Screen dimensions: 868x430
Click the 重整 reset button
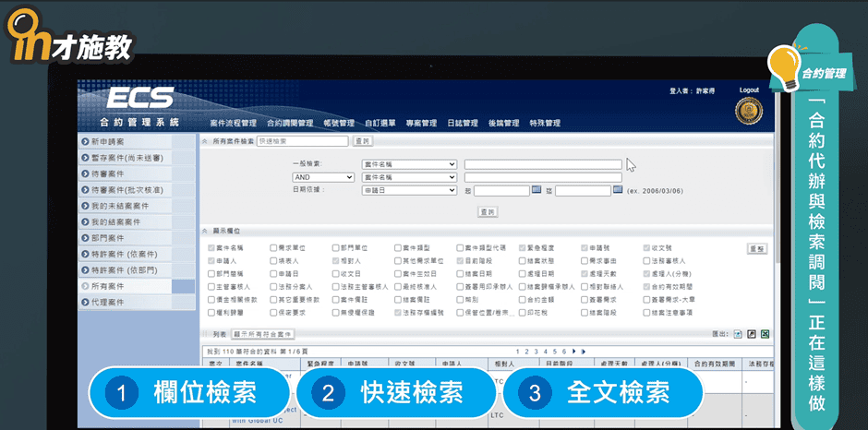pos(756,248)
